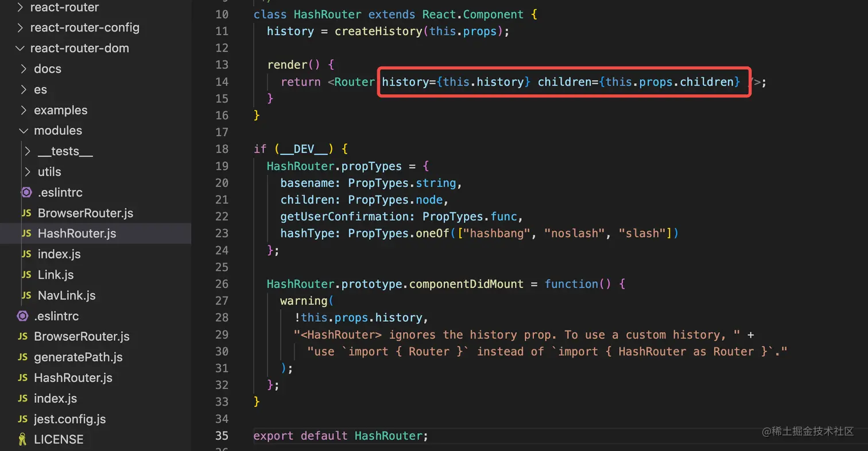
Task: Click 'hashType' on line 23
Action: click(308, 234)
